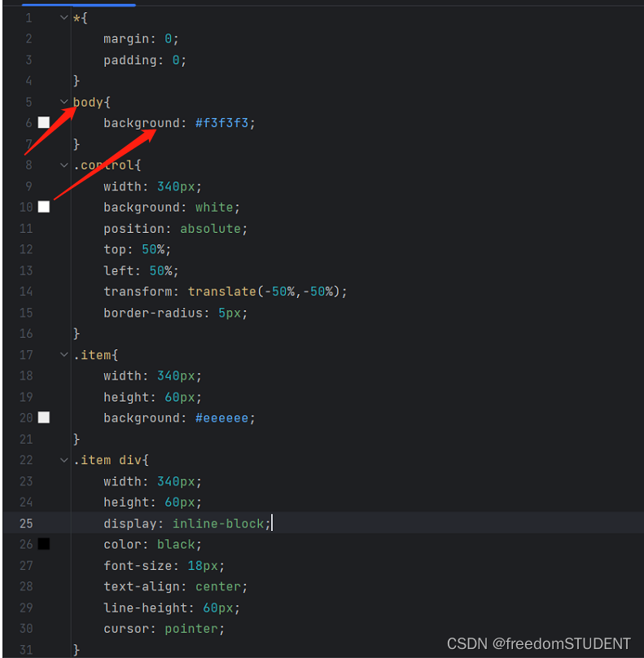Open the #f3f3f3 gutter color swatch

pyautogui.click(x=44, y=123)
